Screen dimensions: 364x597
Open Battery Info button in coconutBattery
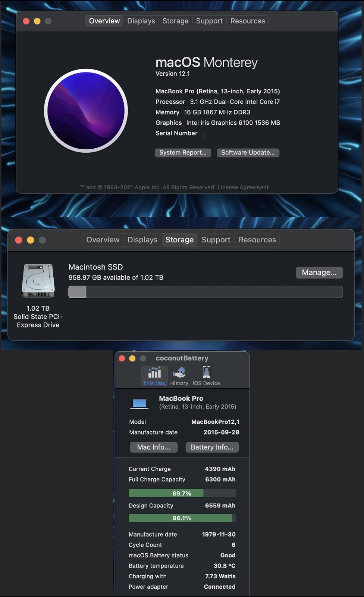coord(212,447)
